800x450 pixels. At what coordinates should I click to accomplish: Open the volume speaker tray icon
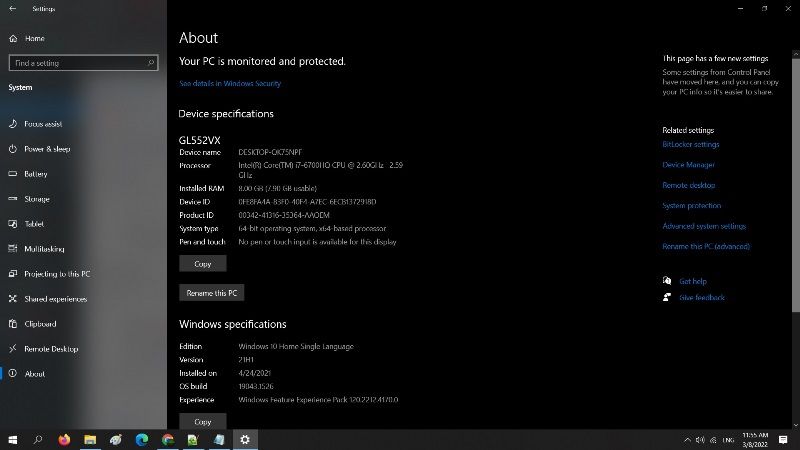point(700,440)
